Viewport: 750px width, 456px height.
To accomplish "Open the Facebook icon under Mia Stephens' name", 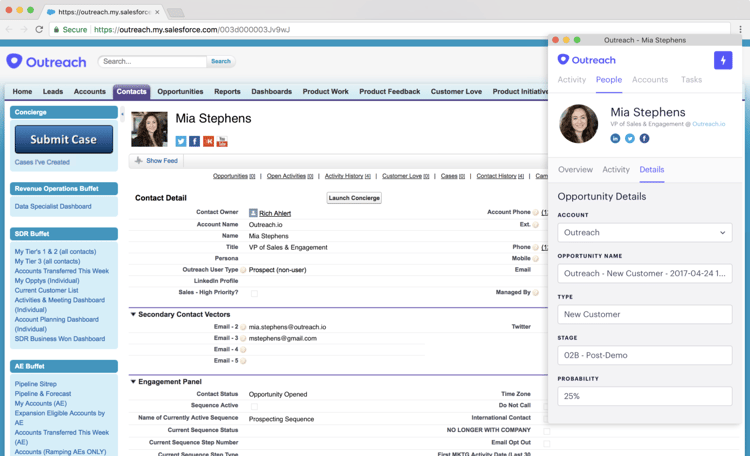I will click(x=194, y=141).
